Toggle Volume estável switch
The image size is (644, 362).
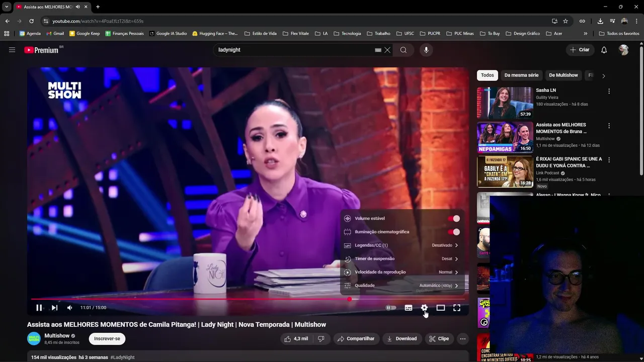(454, 218)
